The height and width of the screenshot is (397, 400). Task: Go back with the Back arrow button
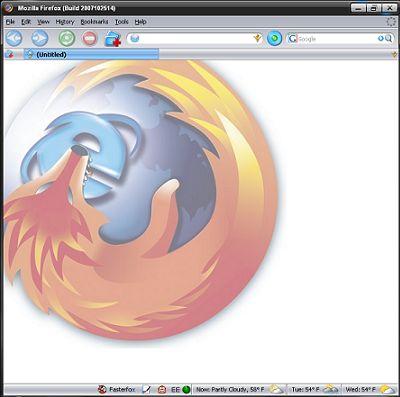(x=14, y=38)
